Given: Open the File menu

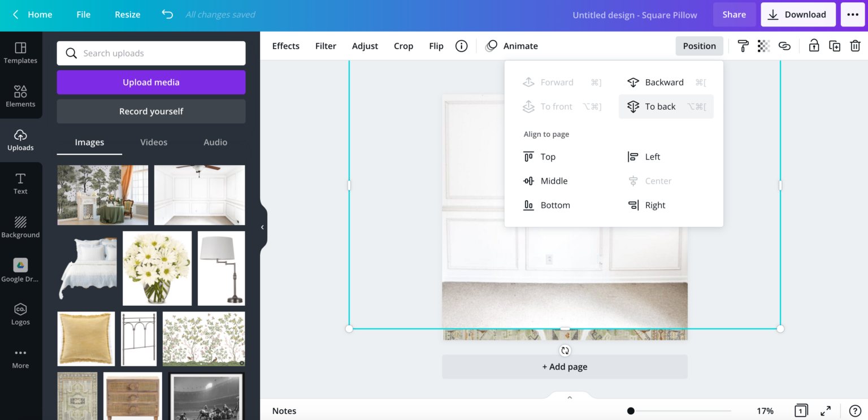Looking at the screenshot, I should point(84,14).
